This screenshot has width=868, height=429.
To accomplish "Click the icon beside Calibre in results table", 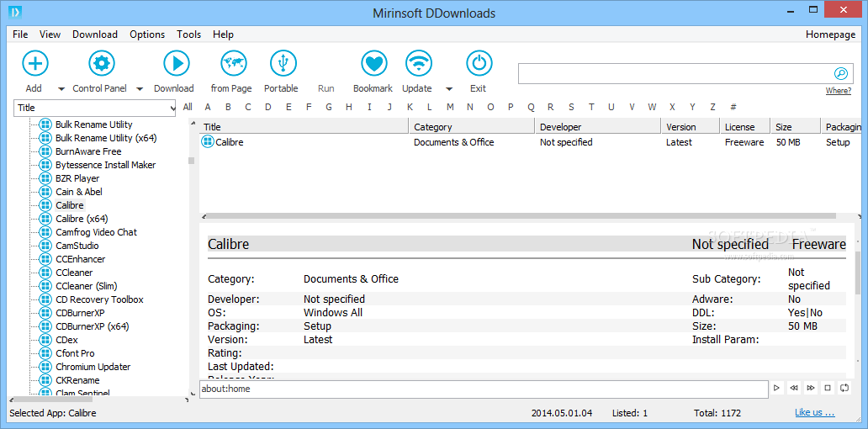I will 208,142.
